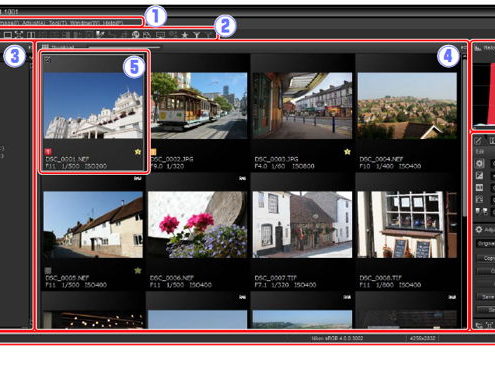Image resolution: width=495 pixels, height=365 pixels.
Task: Click the histogram panel icon
Action: coord(478,48)
